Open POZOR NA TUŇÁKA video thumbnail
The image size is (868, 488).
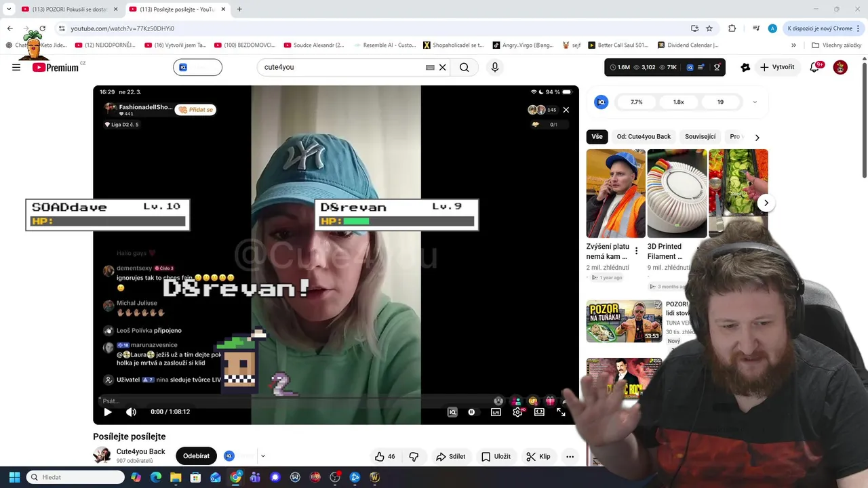pos(624,321)
